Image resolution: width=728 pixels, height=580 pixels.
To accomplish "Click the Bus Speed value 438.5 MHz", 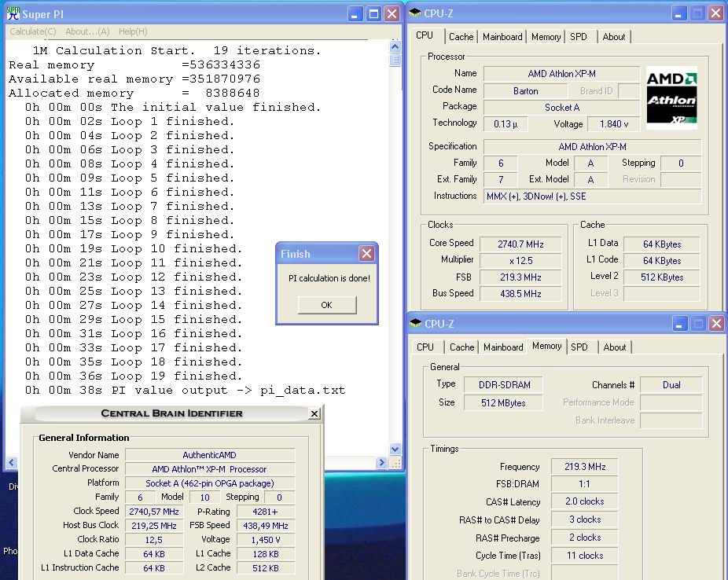I will tap(520, 294).
